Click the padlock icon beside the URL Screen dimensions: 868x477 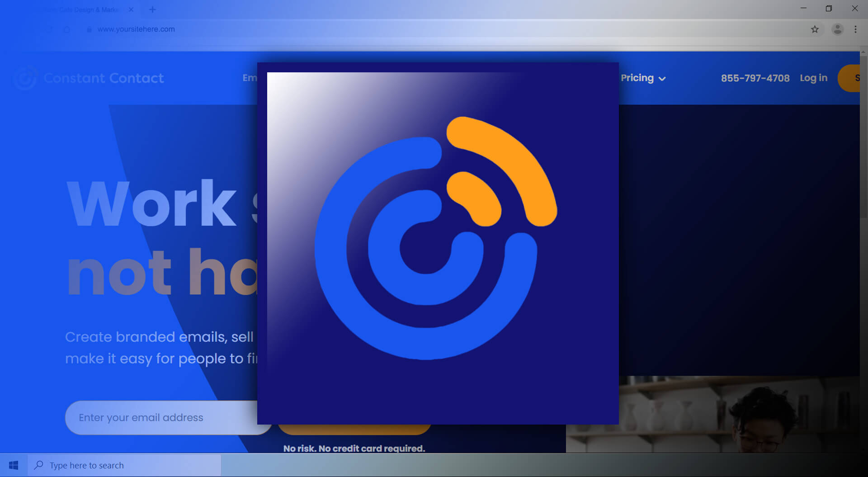point(89,29)
